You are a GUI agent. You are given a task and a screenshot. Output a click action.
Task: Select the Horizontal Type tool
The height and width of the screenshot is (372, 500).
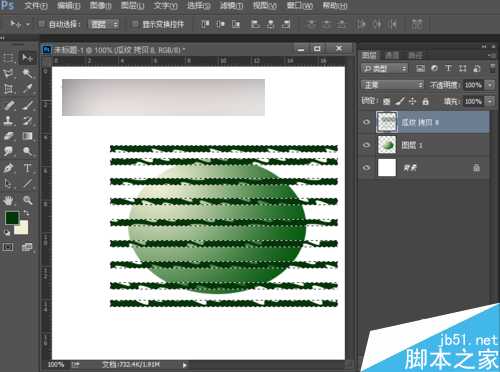click(27, 168)
